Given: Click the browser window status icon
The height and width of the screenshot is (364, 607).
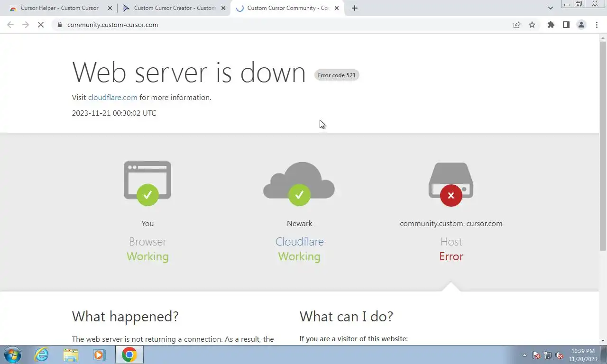Looking at the screenshot, I should point(147,183).
